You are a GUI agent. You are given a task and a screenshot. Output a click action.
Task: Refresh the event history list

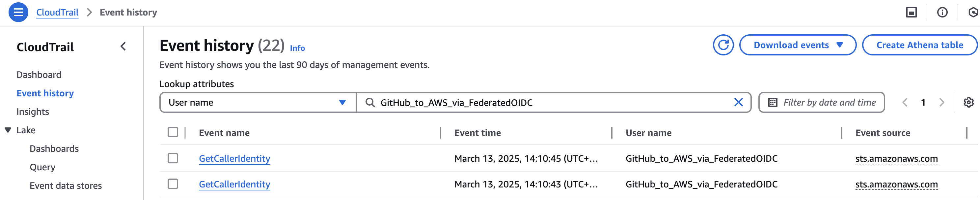click(723, 45)
